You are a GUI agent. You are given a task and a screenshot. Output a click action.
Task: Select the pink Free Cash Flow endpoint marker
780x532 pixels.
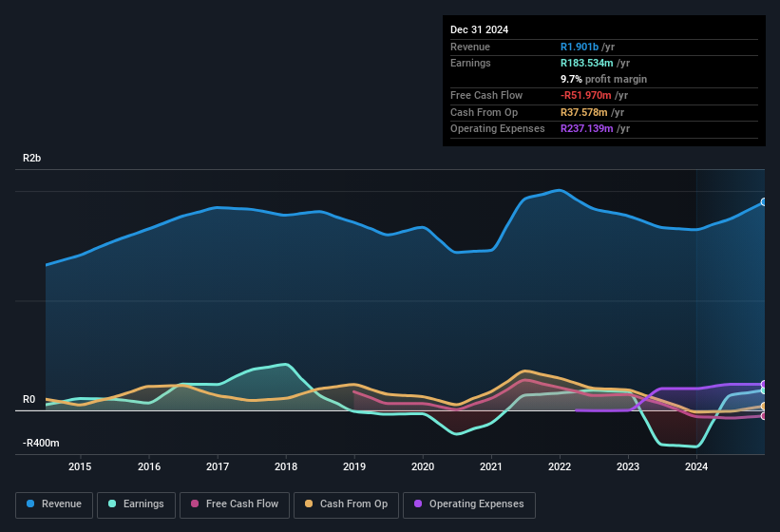(x=764, y=416)
